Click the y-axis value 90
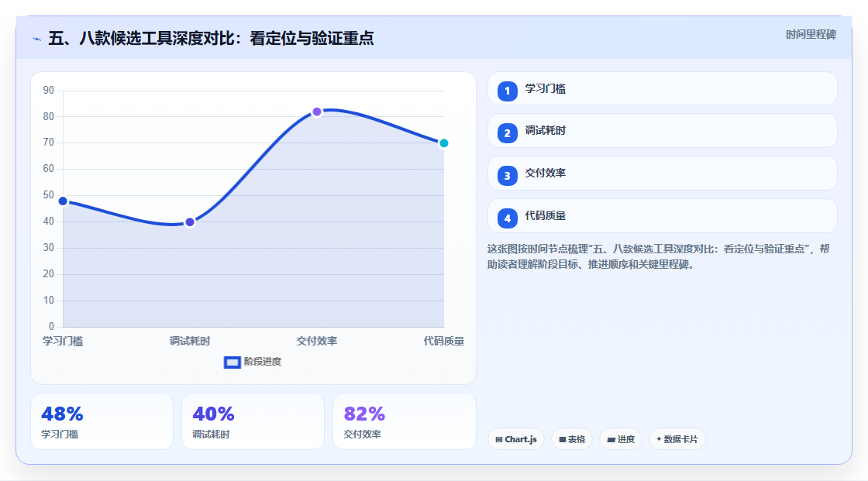This screenshot has height=481, width=868. click(49, 90)
